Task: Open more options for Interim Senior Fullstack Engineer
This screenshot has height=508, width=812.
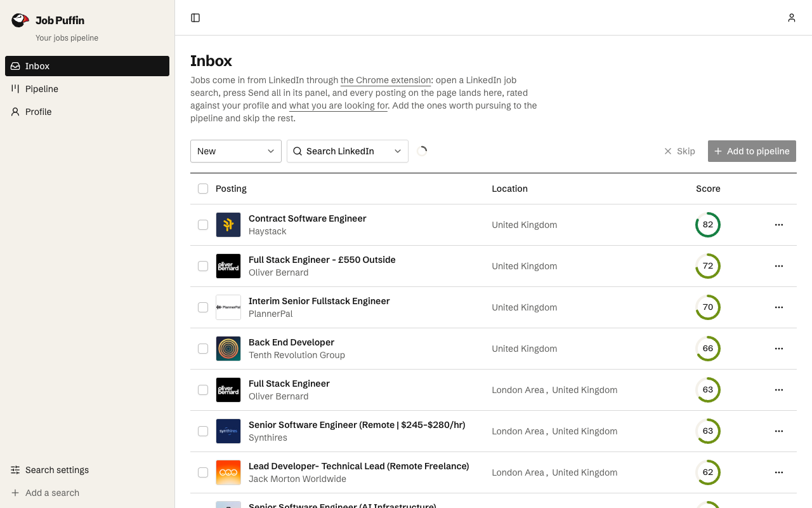Action: pos(779,307)
